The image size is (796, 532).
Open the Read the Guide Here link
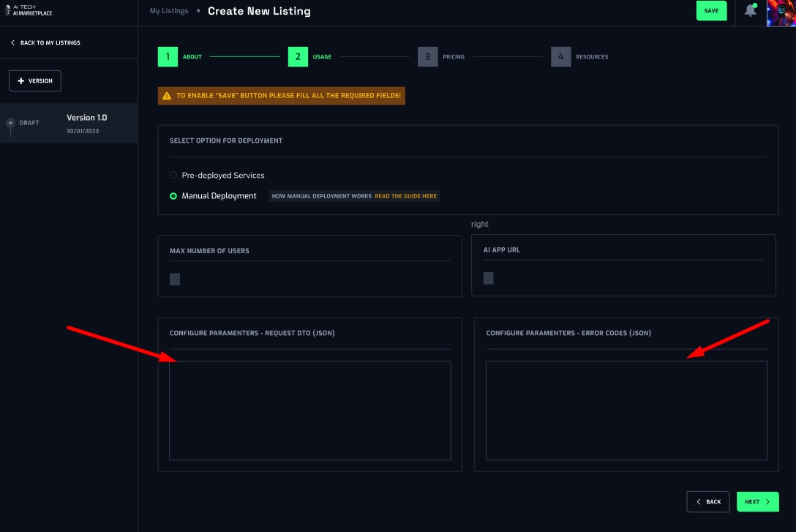pos(405,196)
